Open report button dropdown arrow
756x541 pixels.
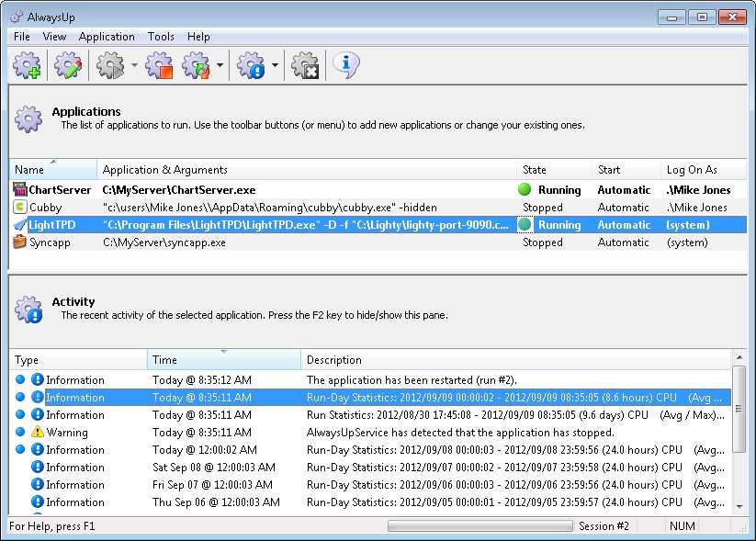275,65
